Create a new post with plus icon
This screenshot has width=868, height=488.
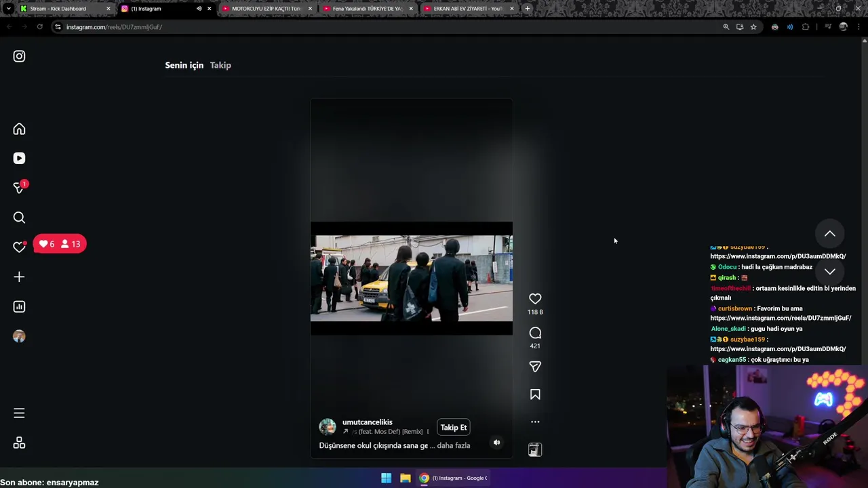pos(19,277)
